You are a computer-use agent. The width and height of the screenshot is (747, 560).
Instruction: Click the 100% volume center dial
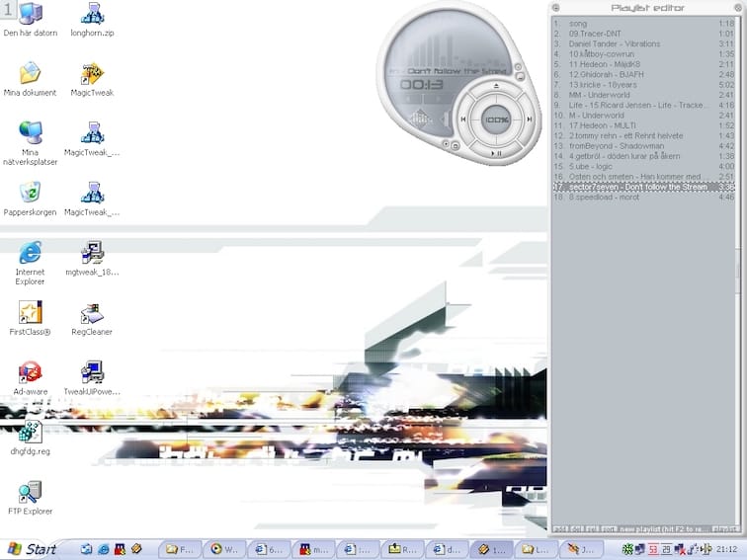click(x=496, y=120)
